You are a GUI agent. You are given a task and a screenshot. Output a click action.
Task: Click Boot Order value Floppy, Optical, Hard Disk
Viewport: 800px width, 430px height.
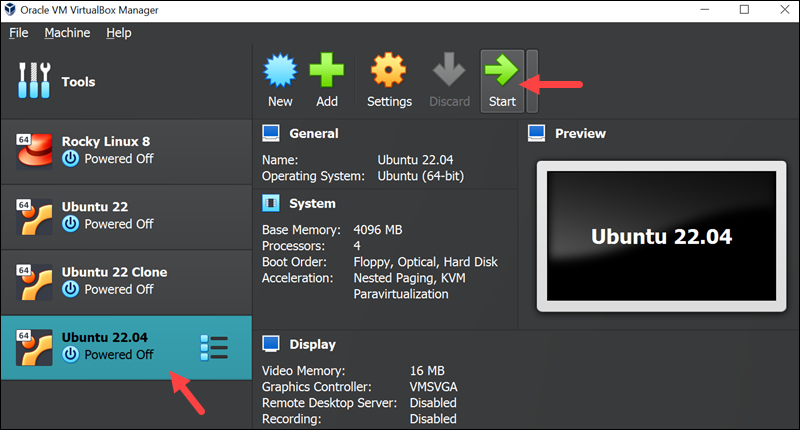point(426,262)
